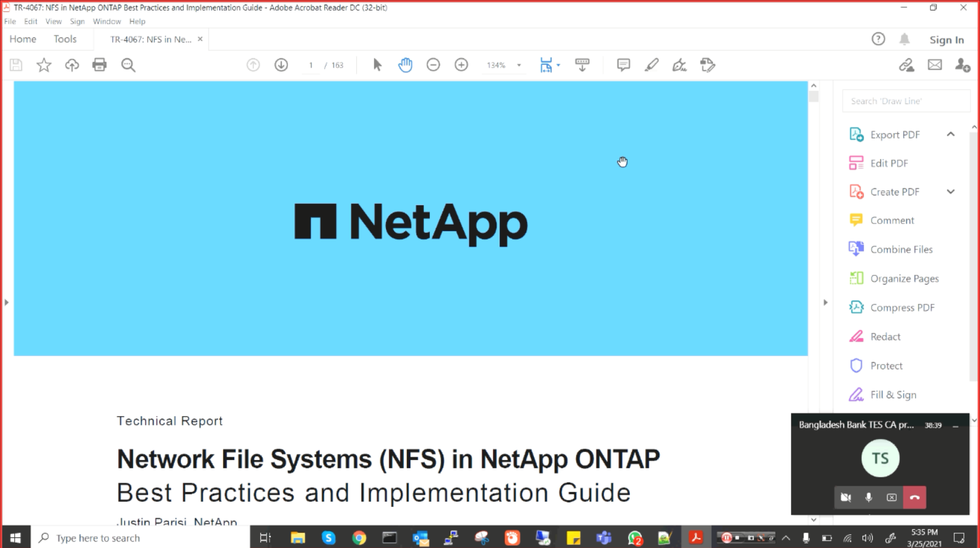The image size is (980, 548).
Task: Print the document with printer icon
Action: click(x=99, y=65)
